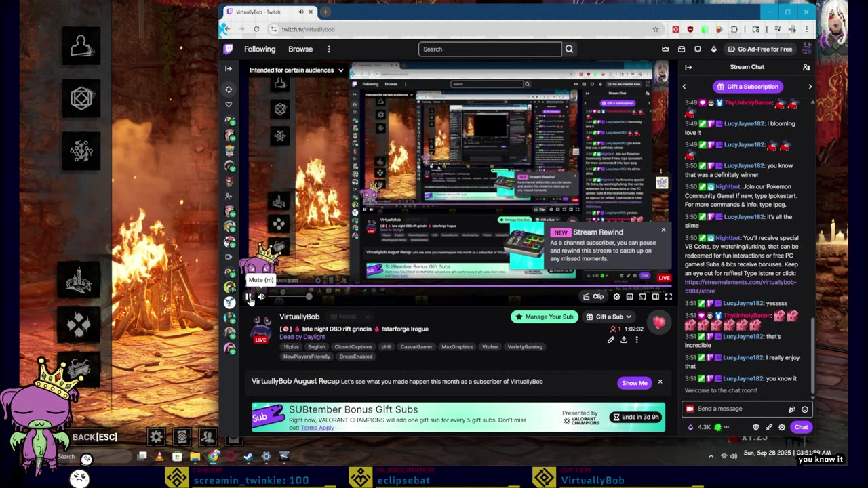Edit stream info pencil icon
The height and width of the screenshot is (488, 868).
[611, 340]
